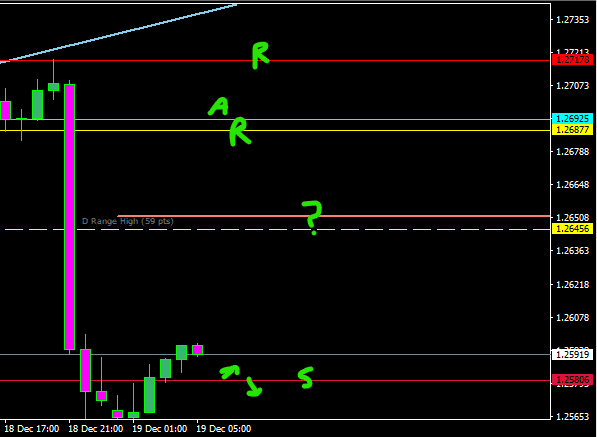Screen dimensions: 597x437
Task: Click the '18 Dec 21:00' time label
Action: point(96,429)
